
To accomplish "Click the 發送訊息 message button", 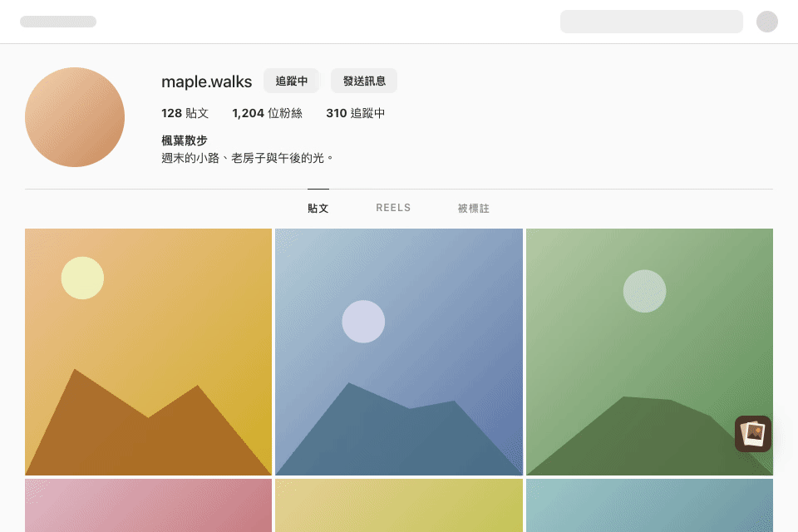I will click(x=364, y=81).
